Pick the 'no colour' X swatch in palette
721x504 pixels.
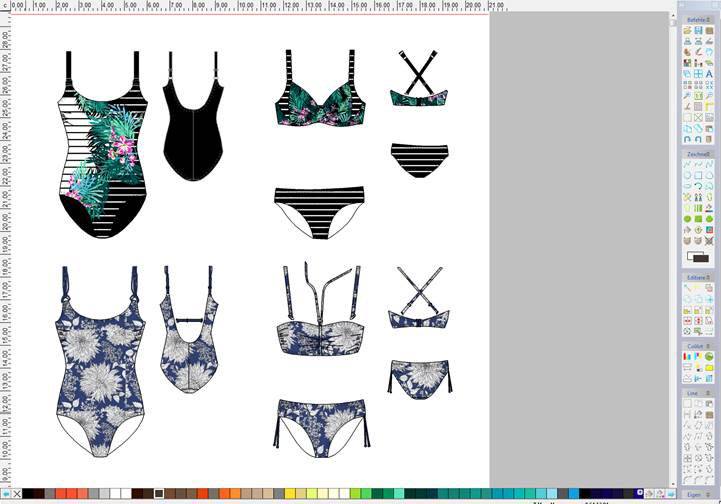click(17, 494)
